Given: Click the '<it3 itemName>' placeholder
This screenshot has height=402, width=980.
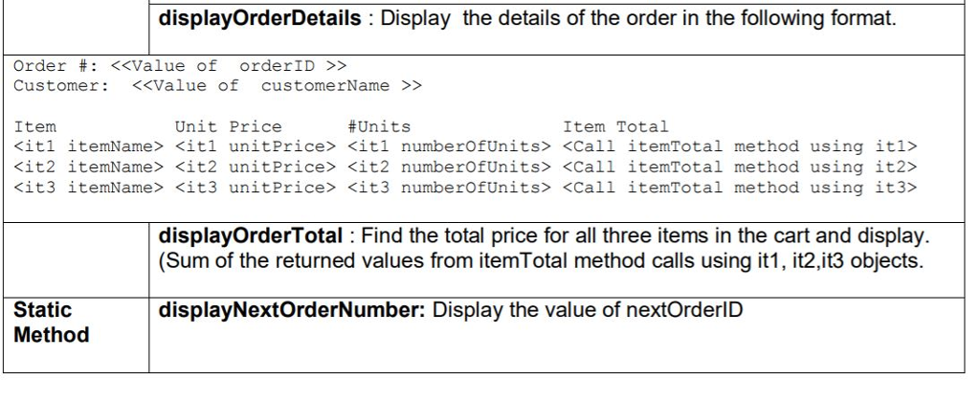Looking at the screenshot, I should pos(88,187).
